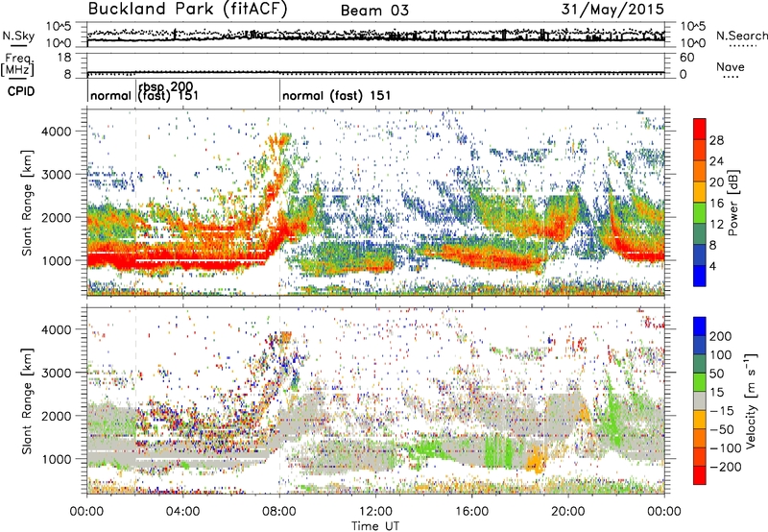The height and width of the screenshot is (532, 768).
Task: Click the '16:00' time axis label
Action: point(471,512)
